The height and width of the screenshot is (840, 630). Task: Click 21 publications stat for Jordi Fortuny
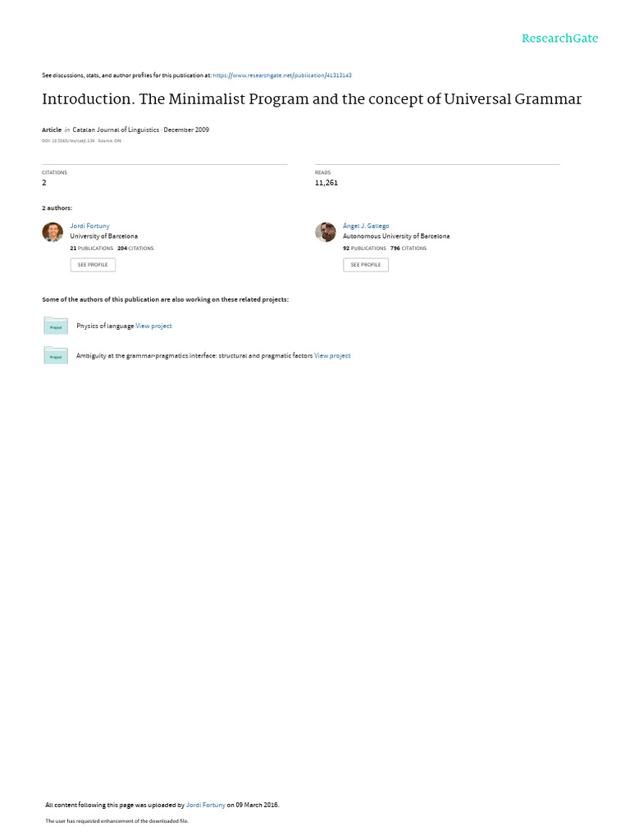pos(92,249)
